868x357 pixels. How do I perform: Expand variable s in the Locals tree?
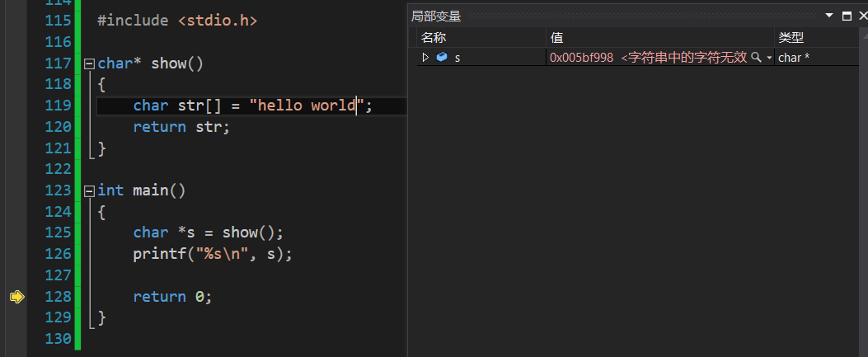[x=425, y=58]
